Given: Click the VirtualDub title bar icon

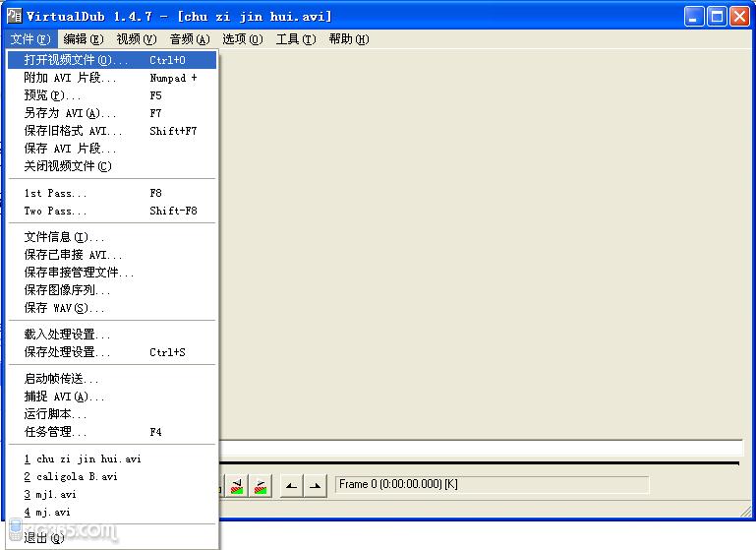Looking at the screenshot, I should [x=15, y=16].
